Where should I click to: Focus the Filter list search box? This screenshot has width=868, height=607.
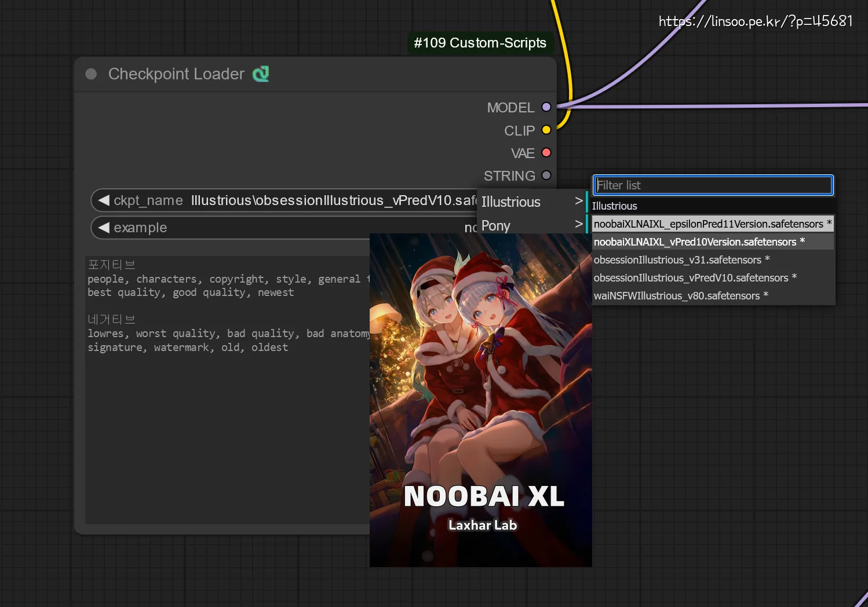pos(713,185)
